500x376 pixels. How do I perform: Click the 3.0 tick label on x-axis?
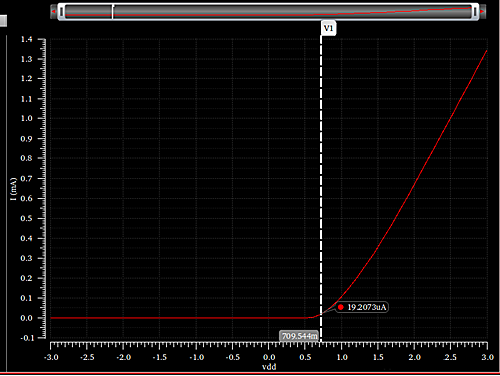(x=487, y=357)
